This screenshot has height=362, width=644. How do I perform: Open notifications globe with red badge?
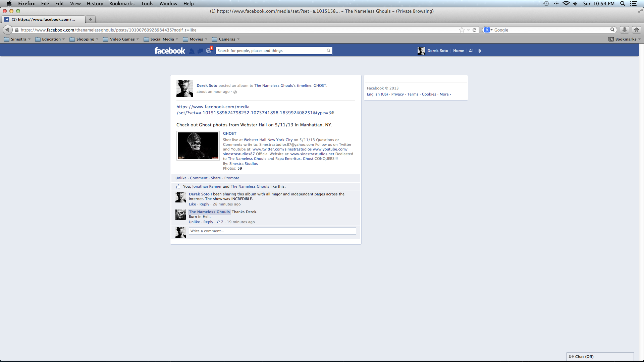click(209, 51)
